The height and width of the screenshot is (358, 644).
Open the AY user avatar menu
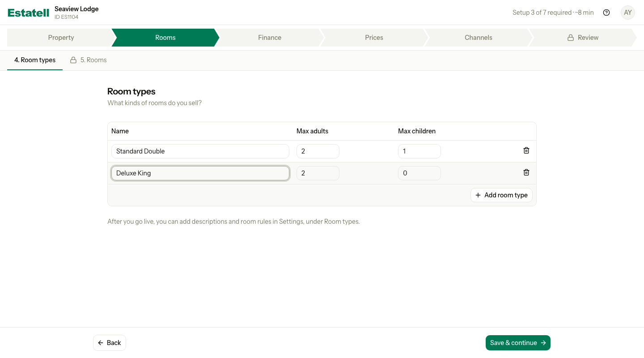coord(628,13)
